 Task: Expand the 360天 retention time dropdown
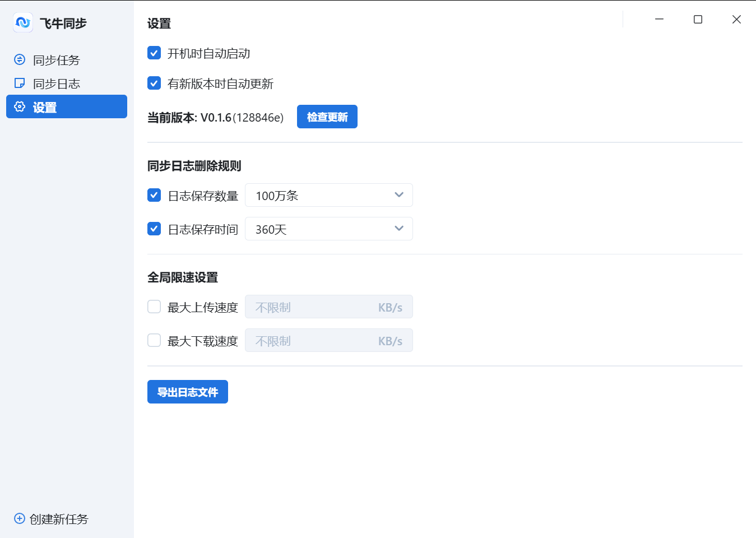point(329,229)
